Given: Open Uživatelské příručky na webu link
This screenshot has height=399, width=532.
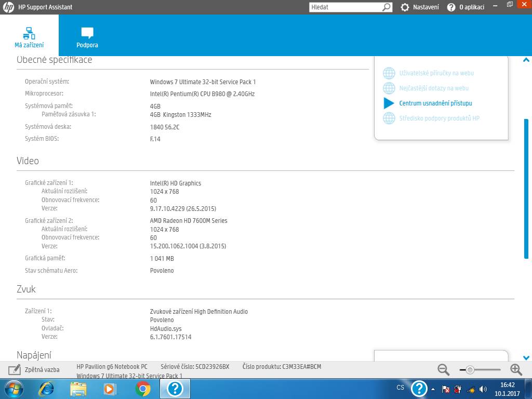Looking at the screenshot, I should [436, 73].
